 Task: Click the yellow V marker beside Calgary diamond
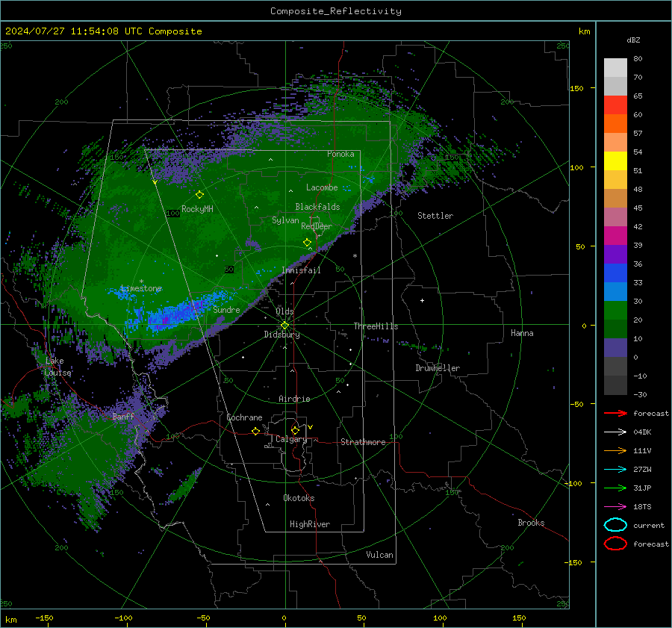pos(311,427)
